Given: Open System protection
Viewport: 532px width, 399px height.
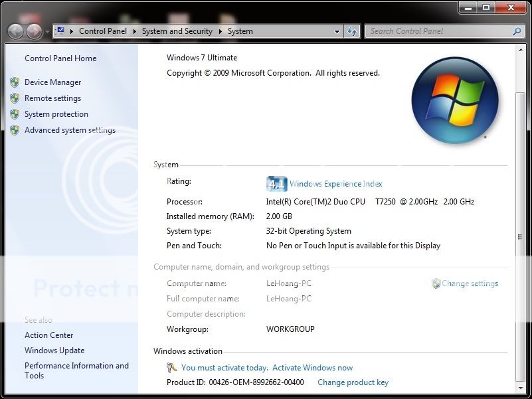Looking at the screenshot, I should [x=56, y=114].
